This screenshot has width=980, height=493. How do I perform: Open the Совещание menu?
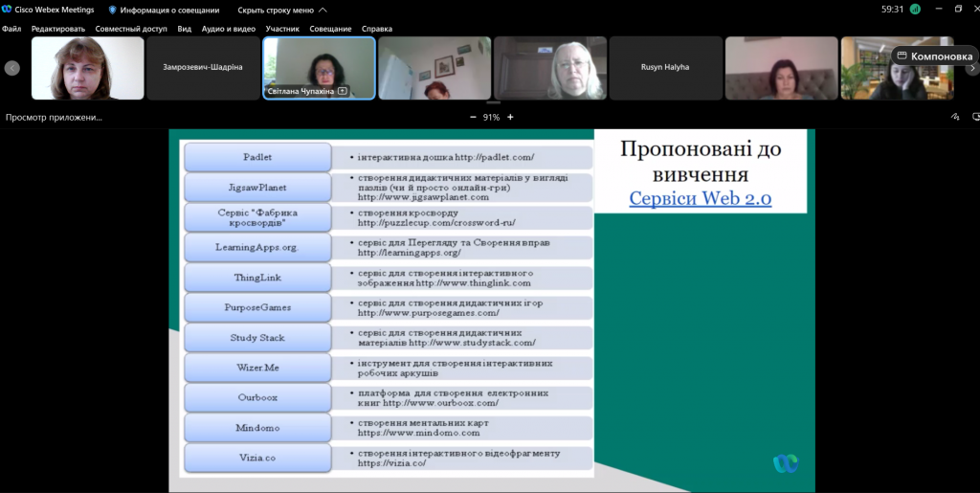tap(329, 29)
